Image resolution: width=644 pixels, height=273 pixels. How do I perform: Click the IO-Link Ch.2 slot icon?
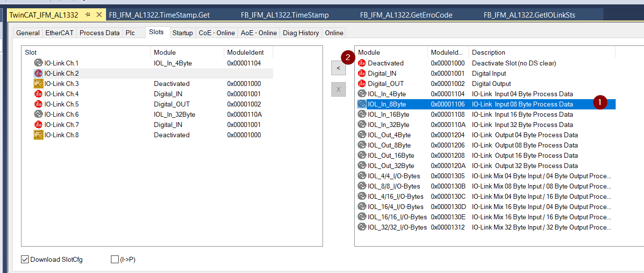tap(39, 73)
